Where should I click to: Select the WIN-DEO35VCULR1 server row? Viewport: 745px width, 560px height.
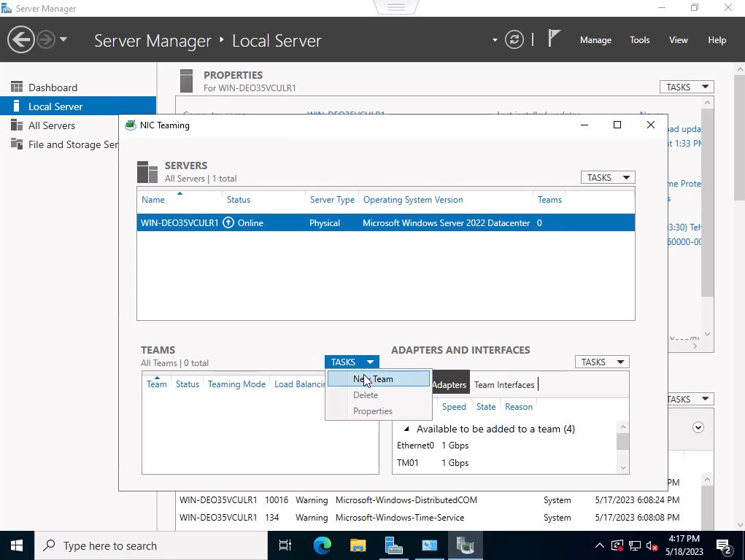click(385, 223)
